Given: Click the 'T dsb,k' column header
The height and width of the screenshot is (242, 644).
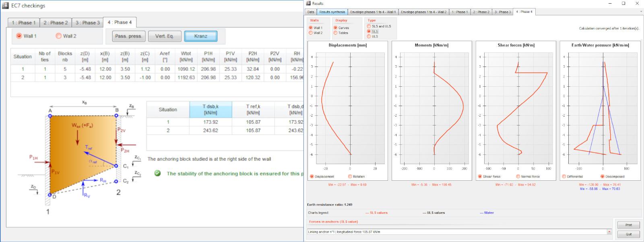Looking at the screenshot, I should 211,109.
